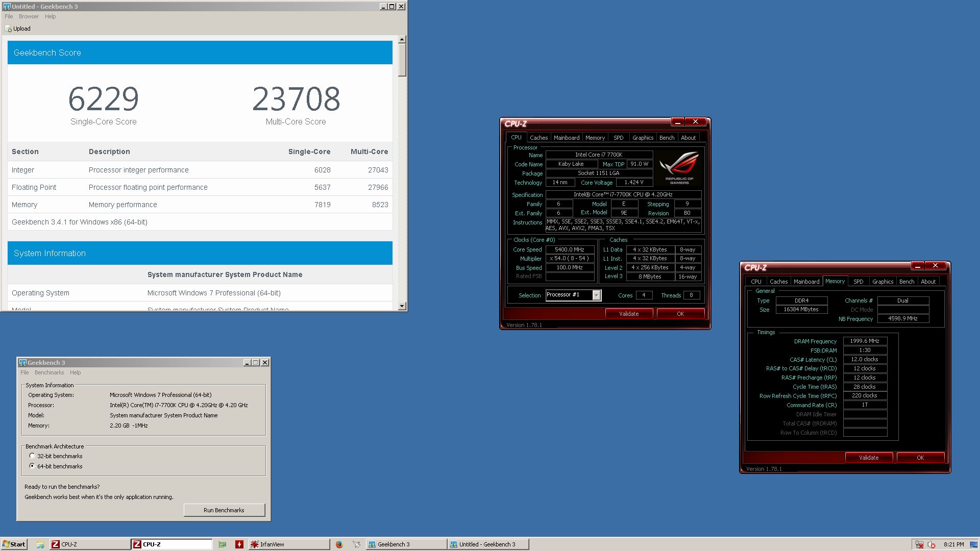The height and width of the screenshot is (551, 980).
Task: Click the Start button
Action: click(14, 544)
